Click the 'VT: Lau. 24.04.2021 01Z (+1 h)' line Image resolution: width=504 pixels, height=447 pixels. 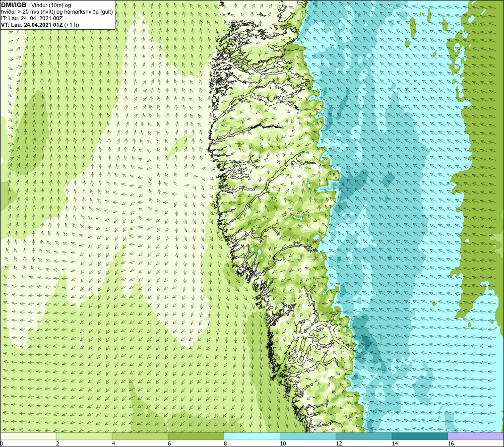tap(40, 25)
